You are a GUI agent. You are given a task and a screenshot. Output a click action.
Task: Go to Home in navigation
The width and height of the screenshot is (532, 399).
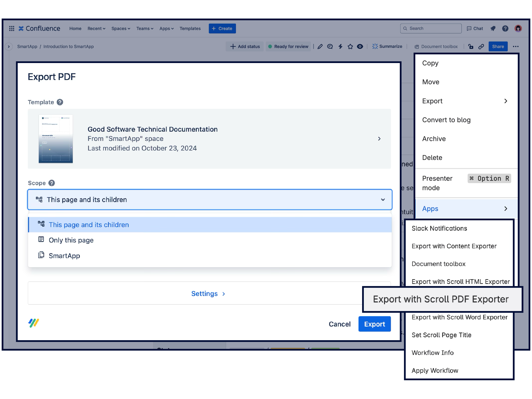75,28
